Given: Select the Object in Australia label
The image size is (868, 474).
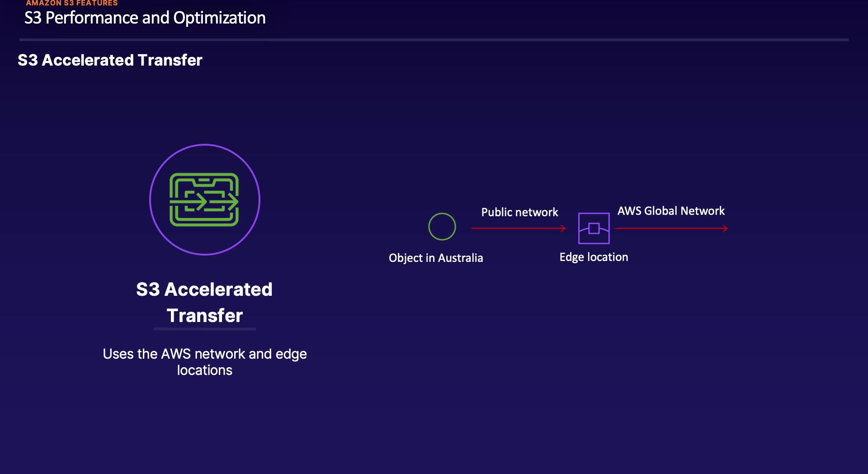Looking at the screenshot, I should [436, 258].
